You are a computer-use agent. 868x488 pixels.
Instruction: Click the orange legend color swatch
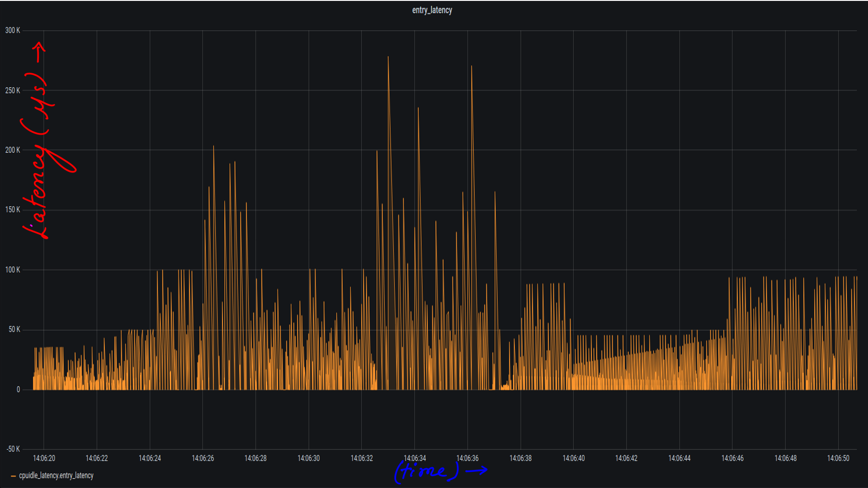point(14,476)
